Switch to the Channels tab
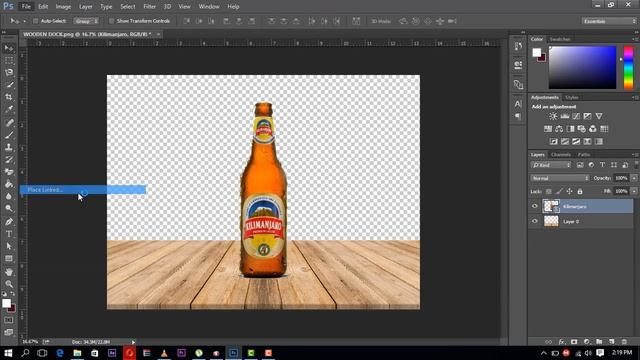640x360 pixels. (561, 155)
